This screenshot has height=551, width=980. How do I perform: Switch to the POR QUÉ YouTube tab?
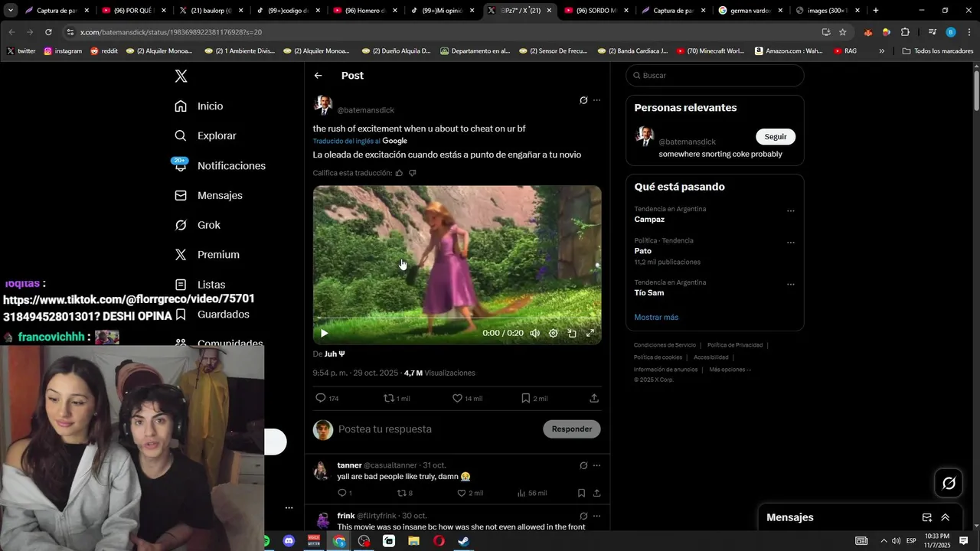tap(135, 11)
